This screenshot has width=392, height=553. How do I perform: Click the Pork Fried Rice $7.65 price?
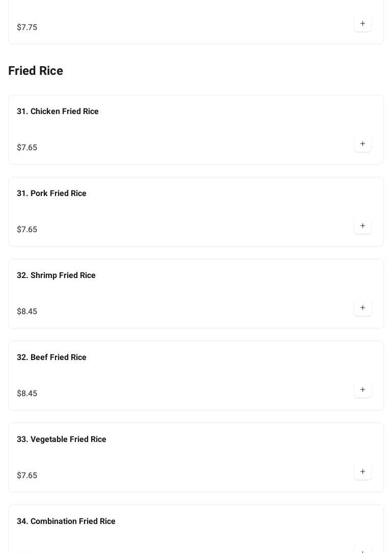(27, 230)
